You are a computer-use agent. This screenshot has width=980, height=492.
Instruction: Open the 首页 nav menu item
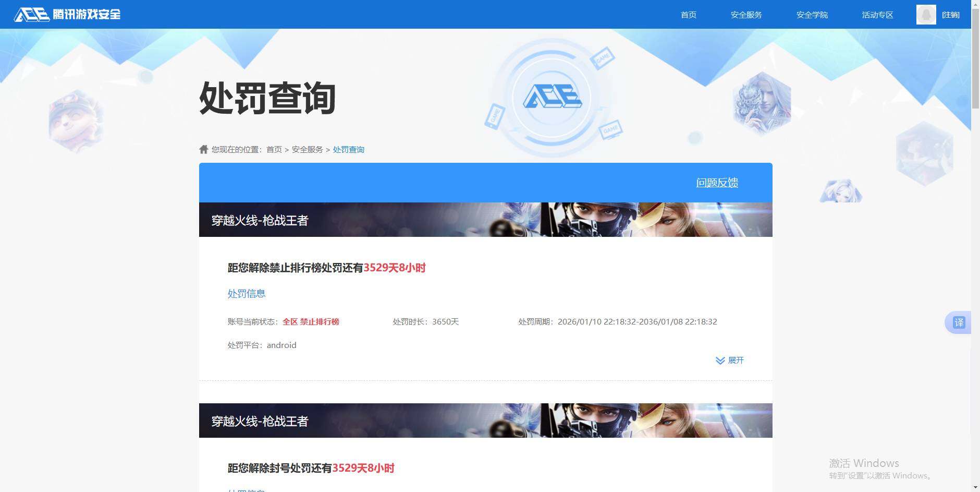[x=689, y=15]
